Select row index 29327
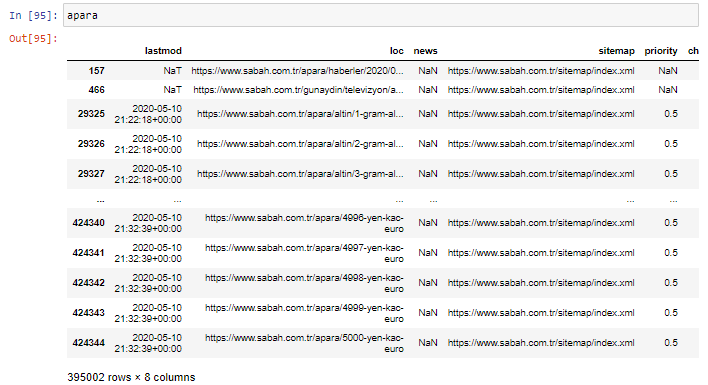The image size is (708, 385). point(91,174)
